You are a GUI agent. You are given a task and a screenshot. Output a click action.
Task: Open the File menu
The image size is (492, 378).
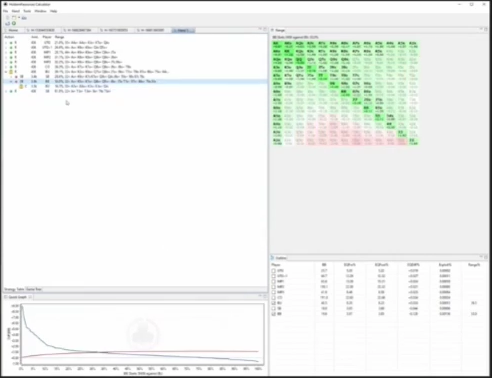[x=6, y=11]
